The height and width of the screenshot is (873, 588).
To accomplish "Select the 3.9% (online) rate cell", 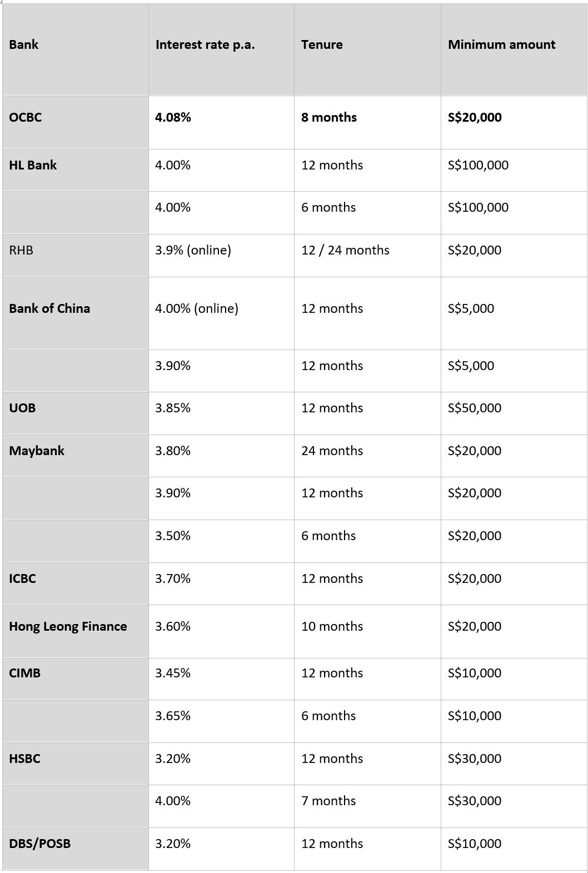I will (221, 255).
